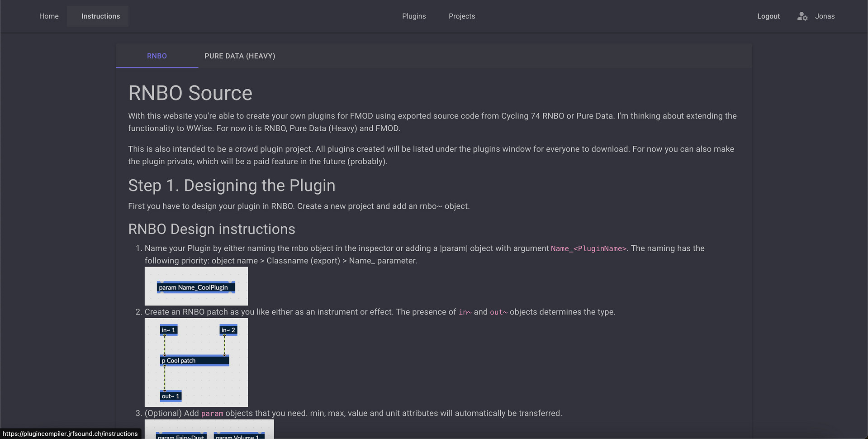
Task: Click the pink 'in~' inline code
Action: 465,312
